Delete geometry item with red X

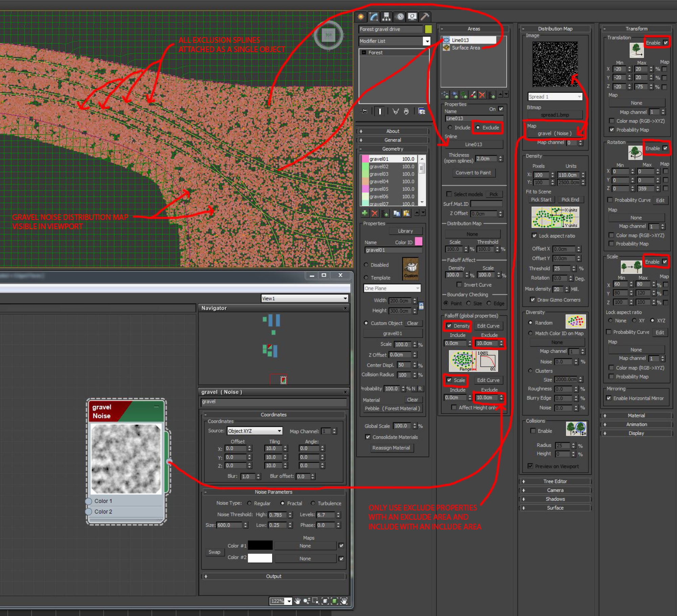(x=374, y=213)
